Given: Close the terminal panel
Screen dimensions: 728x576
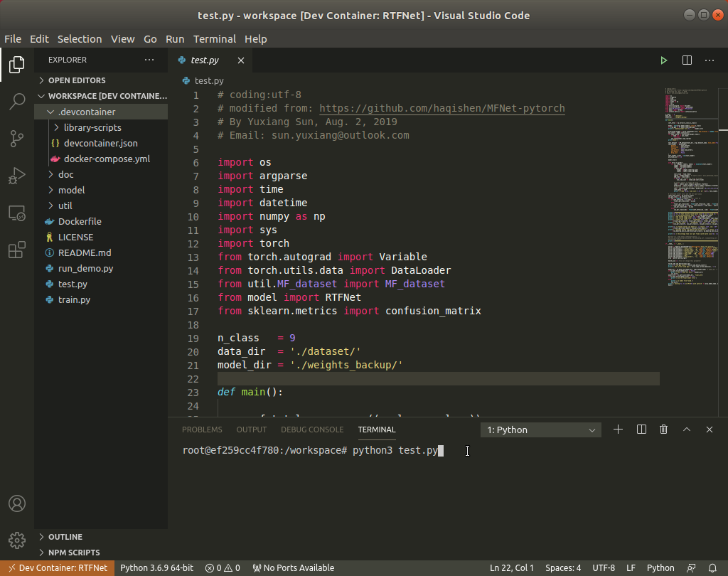Looking at the screenshot, I should [710, 430].
